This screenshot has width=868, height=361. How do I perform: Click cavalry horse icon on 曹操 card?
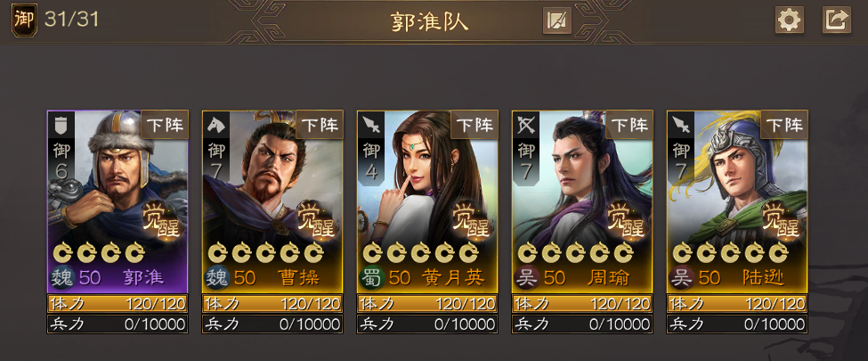[x=215, y=126]
